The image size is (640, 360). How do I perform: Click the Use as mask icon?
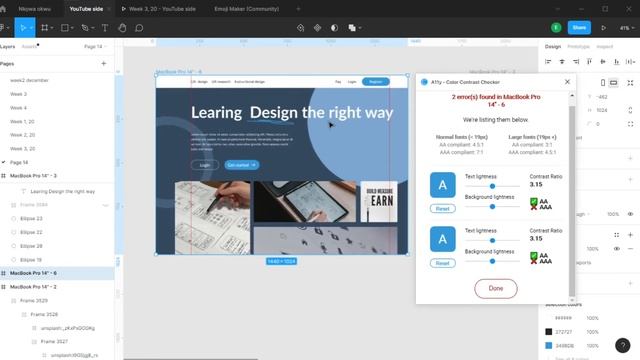pos(334,28)
